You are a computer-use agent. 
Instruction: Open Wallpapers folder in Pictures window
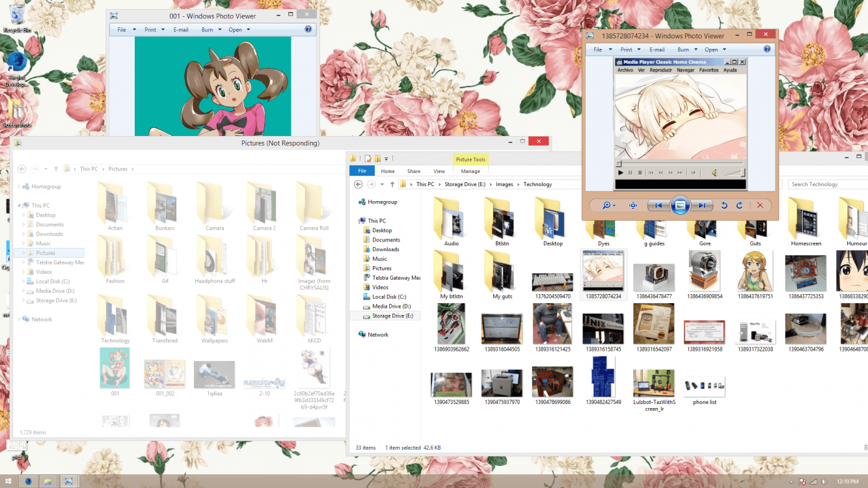(x=215, y=319)
